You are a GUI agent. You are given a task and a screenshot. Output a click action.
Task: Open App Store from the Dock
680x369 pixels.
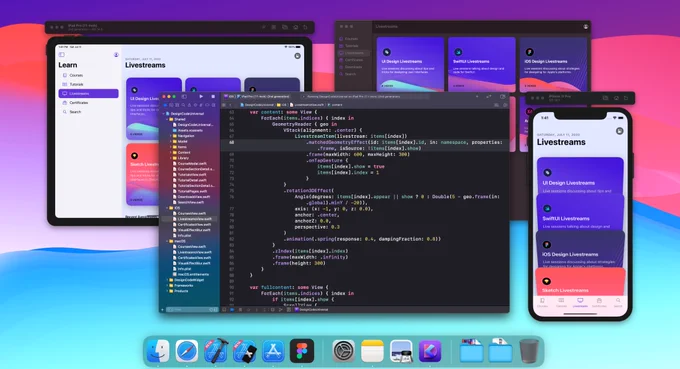pyautogui.click(x=273, y=350)
